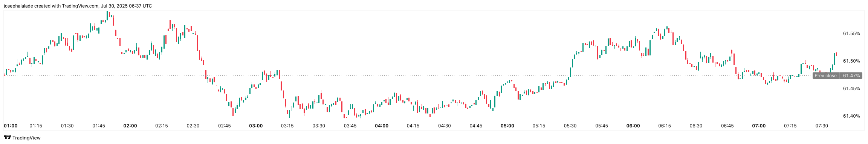Click the 61.50% price scale label
The width and height of the screenshot is (868, 144).
pyautogui.click(x=851, y=61)
